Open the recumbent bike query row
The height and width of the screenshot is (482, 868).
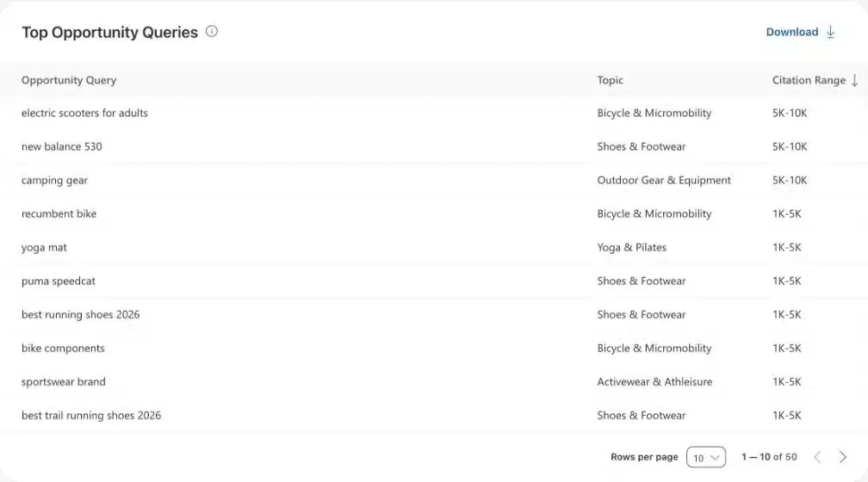(x=434, y=213)
